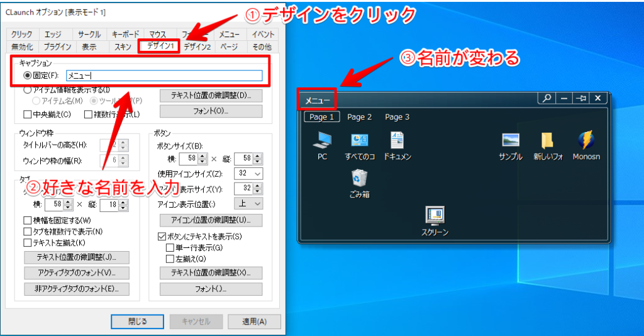Click the 閉じる button
Screen dimensions: 644x336
click(137, 321)
